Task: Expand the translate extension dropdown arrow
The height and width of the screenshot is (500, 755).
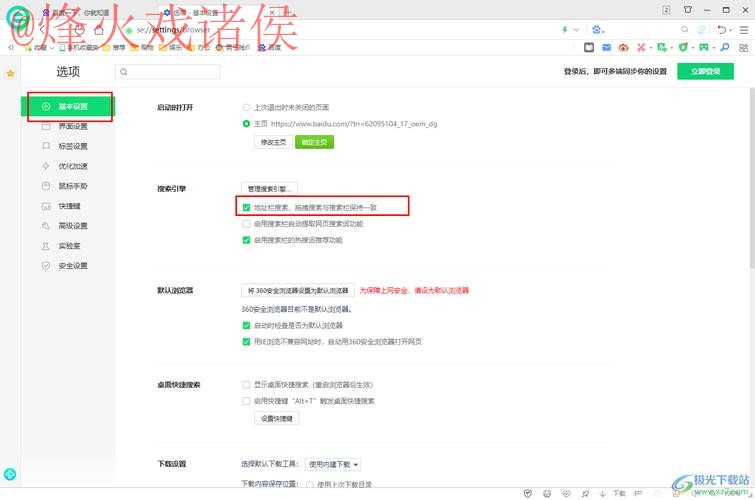Action: pyautogui.click(x=671, y=48)
